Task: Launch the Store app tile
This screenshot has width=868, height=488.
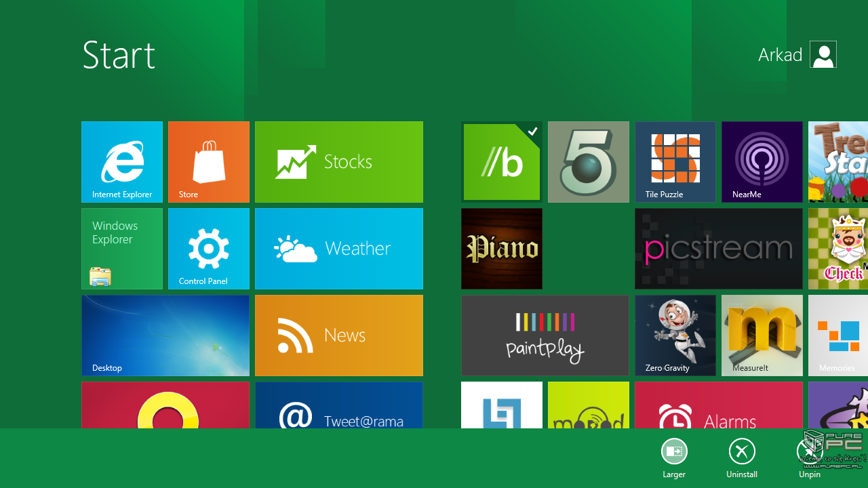Action: point(209,162)
